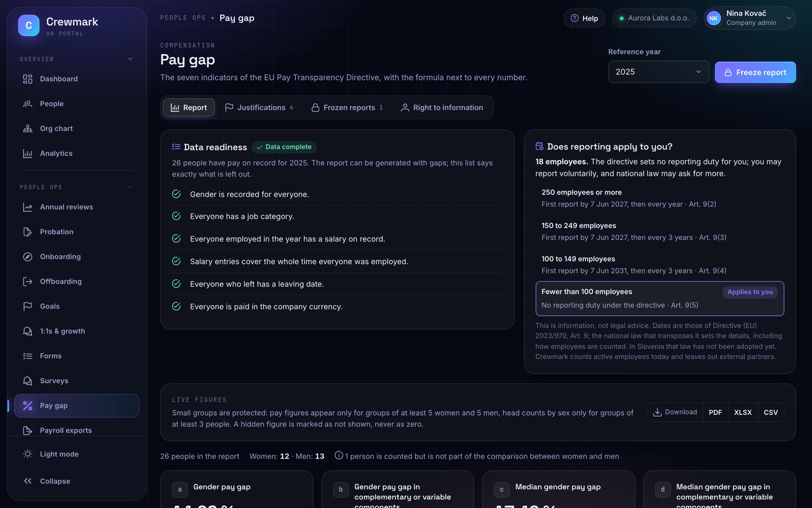Image resolution: width=812 pixels, height=508 pixels.
Task: Open Analytics in the sidebar
Action: (x=77, y=153)
